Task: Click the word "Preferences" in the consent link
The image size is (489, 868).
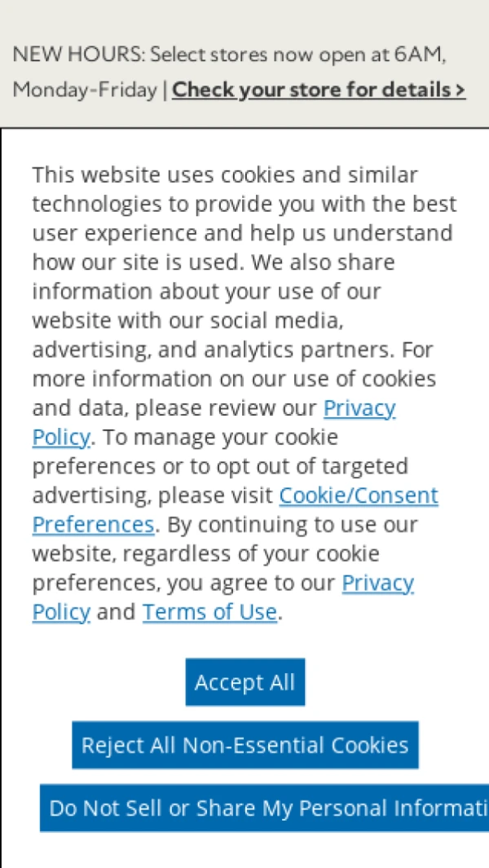Action: pos(93,524)
